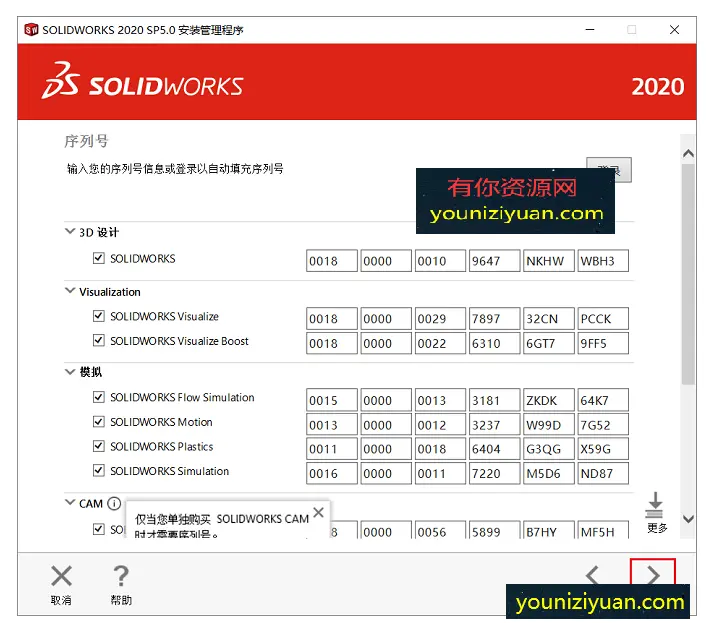Click Visualize Boost field containing 9FF5

click(x=603, y=343)
